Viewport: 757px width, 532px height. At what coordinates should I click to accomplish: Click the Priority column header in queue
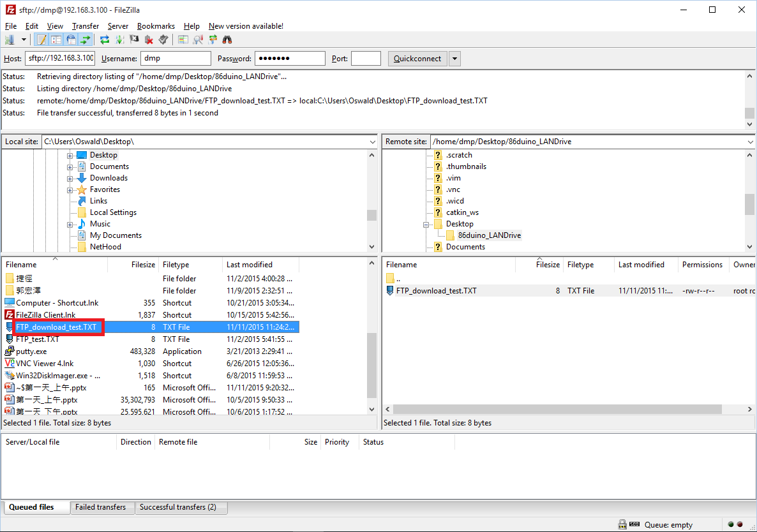point(340,442)
